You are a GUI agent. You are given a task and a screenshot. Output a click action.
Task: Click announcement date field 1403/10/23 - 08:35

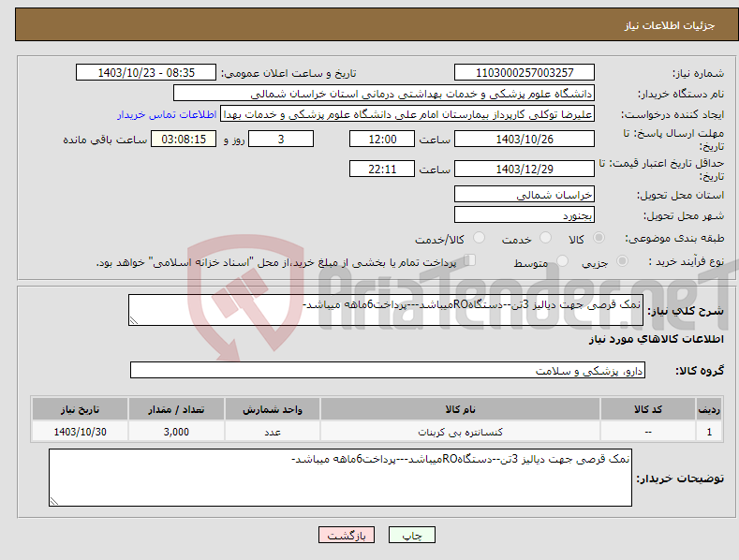(x=145, y=73)
